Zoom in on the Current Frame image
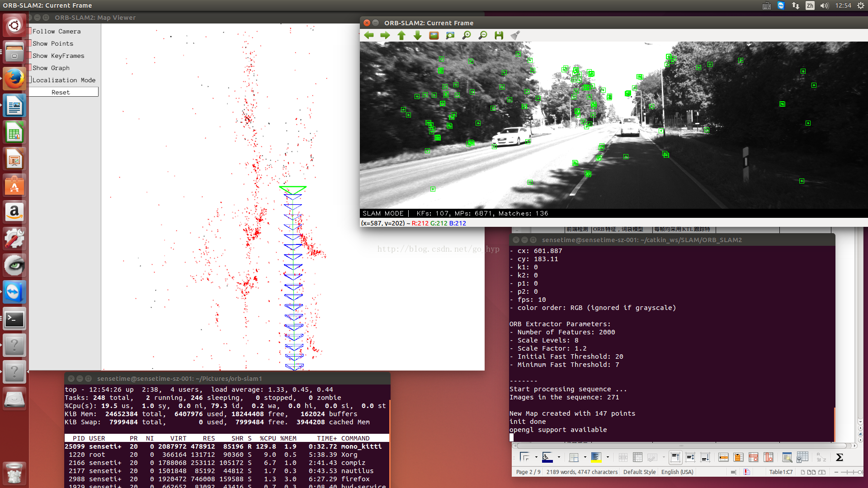Screen dimensions: 868x488 (x=467, y=35)
